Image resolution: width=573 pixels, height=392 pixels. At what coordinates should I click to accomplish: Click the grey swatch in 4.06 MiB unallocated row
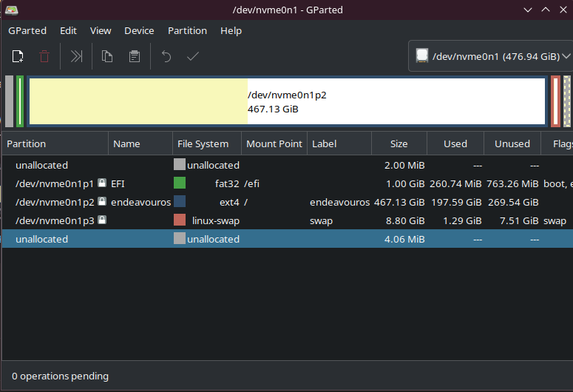pos(180,238)
